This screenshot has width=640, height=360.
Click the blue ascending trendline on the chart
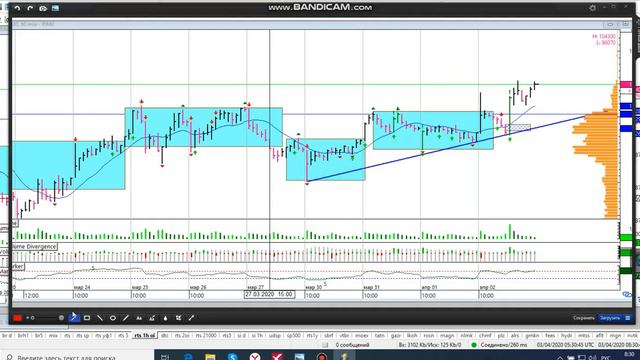point(445,149)
